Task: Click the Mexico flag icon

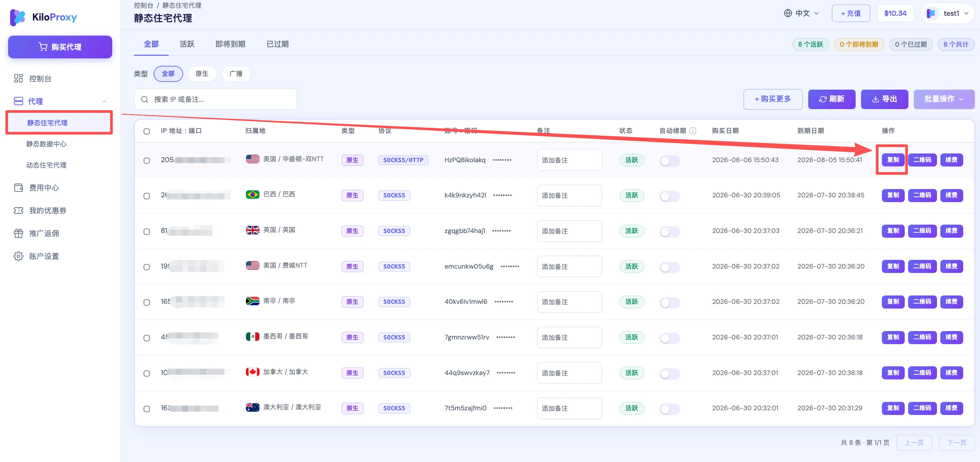Action: (x=253, y=336)
